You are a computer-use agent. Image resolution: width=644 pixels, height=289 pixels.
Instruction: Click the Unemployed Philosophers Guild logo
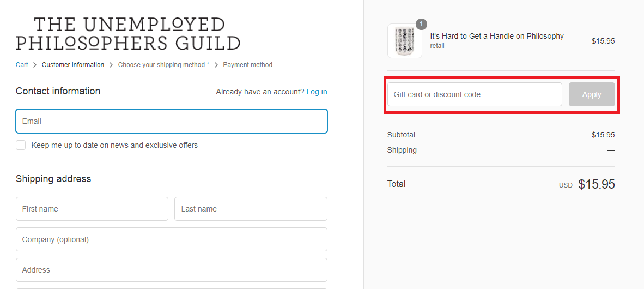[x=128, y=34]
